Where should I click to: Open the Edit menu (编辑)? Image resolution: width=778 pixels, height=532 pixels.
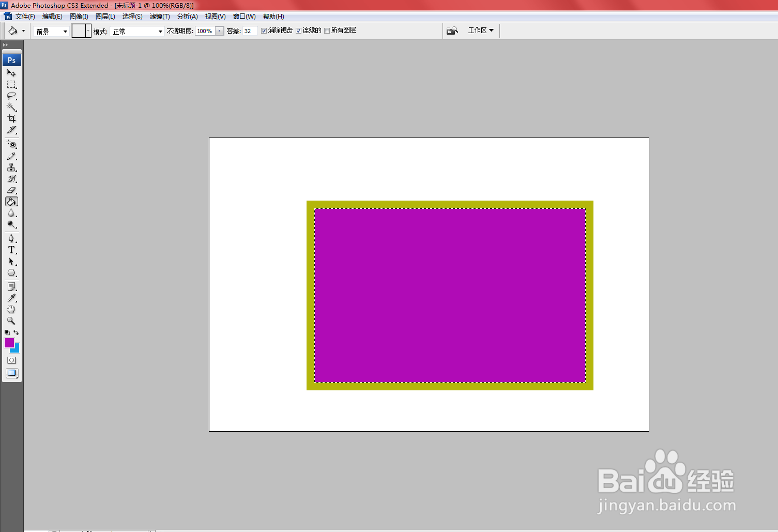[52, 17]
